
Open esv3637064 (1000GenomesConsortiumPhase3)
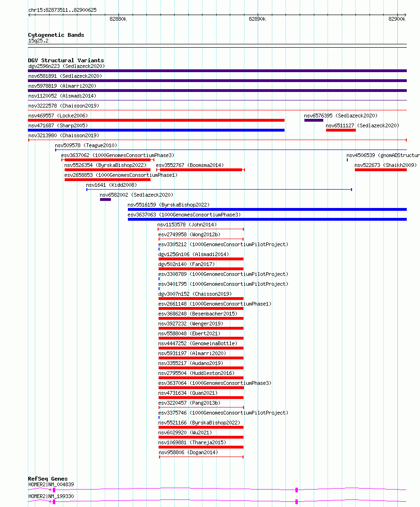215,383
